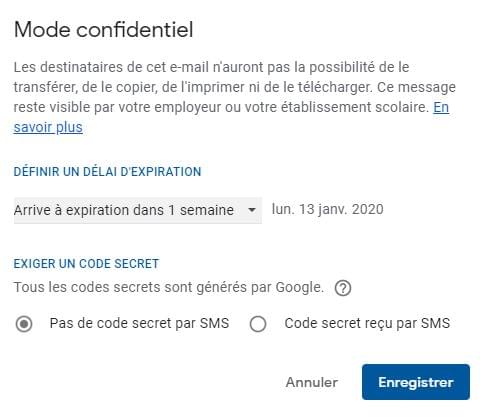Screen dimensions: 480x418
Task: Click the expiration date 'lun. 13 janv. 2020'
Action: tap(328, 209)
